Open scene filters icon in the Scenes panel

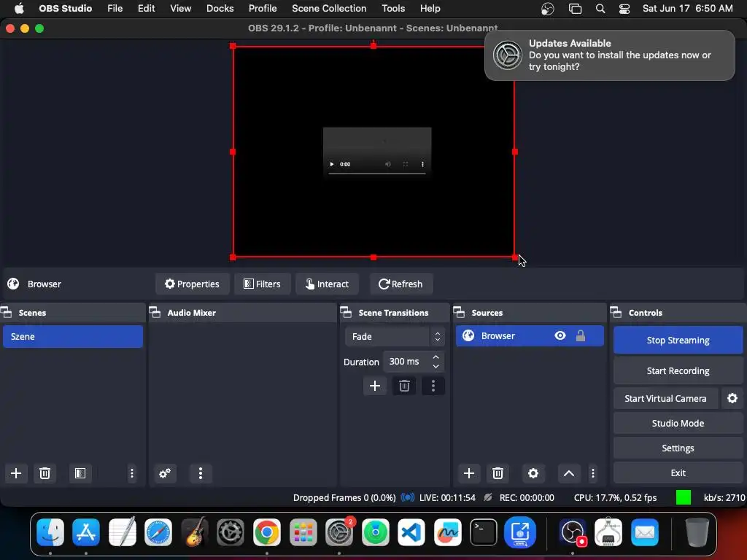80,473
